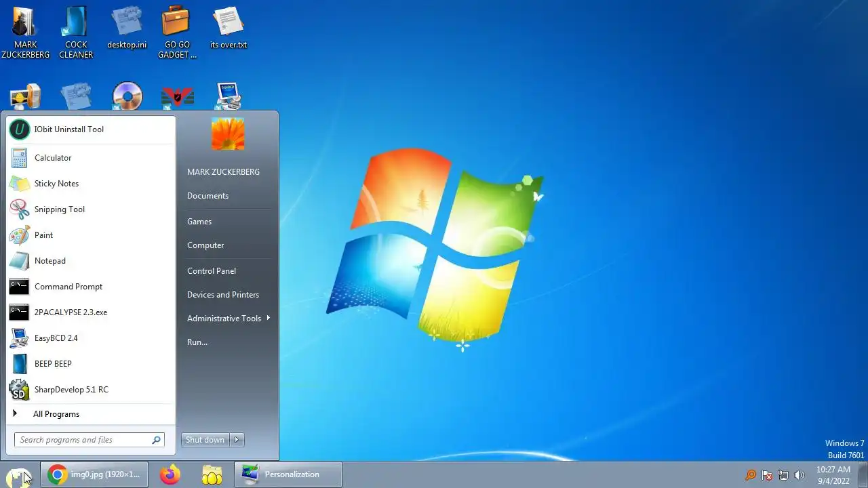Image resolution: width=868 pixels, height=488 pixels.
Task: Click the orange magnifier tray icon
Action: 751,475
